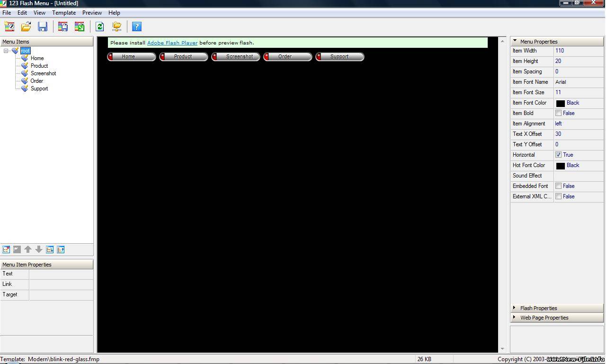The image size is (607, 364).
Task: Toggle the Item Bold checkbox
Action: coord(559,113)
